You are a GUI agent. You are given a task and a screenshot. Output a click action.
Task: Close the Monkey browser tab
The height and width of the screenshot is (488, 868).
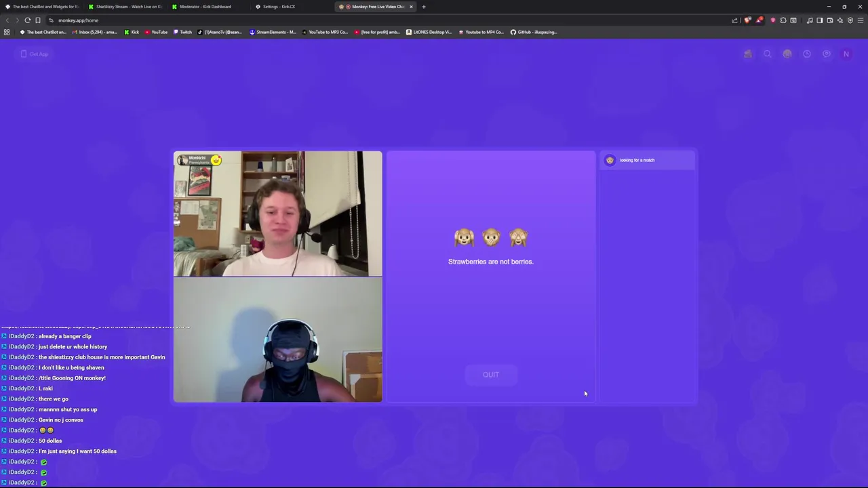tap(411, 7)
